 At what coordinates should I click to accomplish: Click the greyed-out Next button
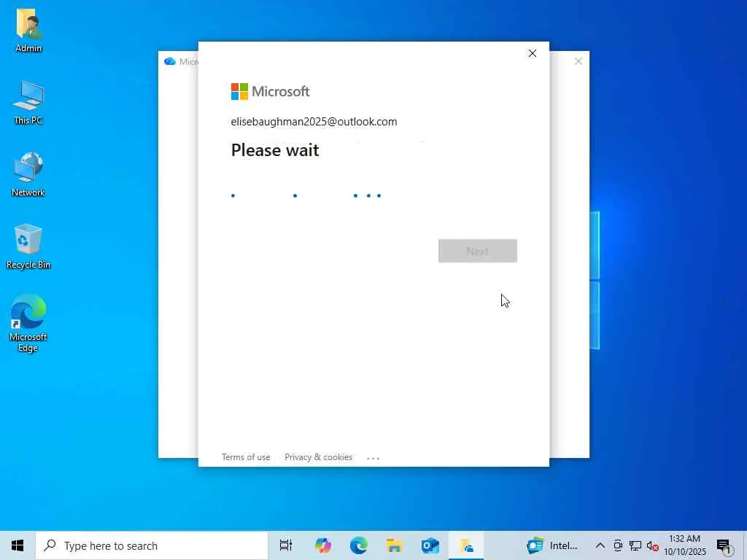477,251
